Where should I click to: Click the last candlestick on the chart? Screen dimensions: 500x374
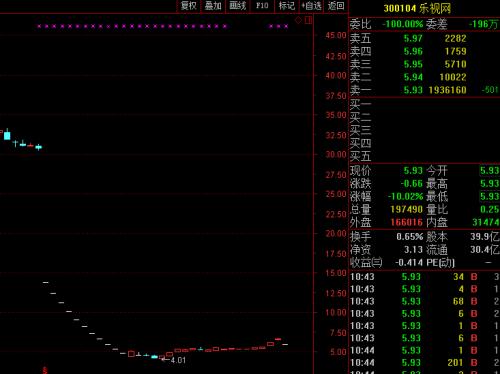(285, 344)
